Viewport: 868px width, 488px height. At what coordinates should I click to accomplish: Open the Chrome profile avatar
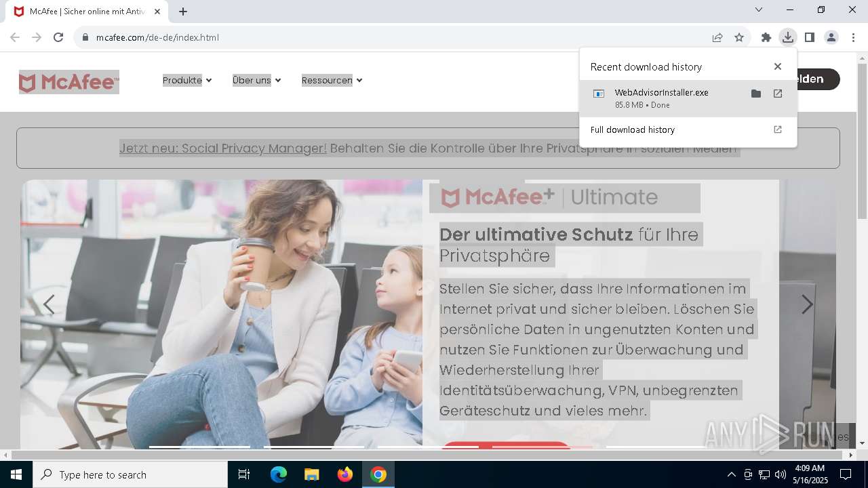coord(831,37)
